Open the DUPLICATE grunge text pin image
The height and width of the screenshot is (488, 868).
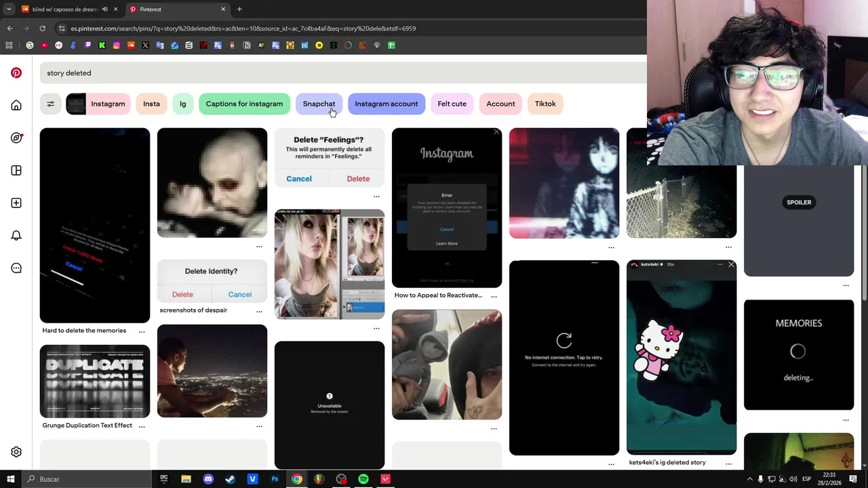point(95,382)
